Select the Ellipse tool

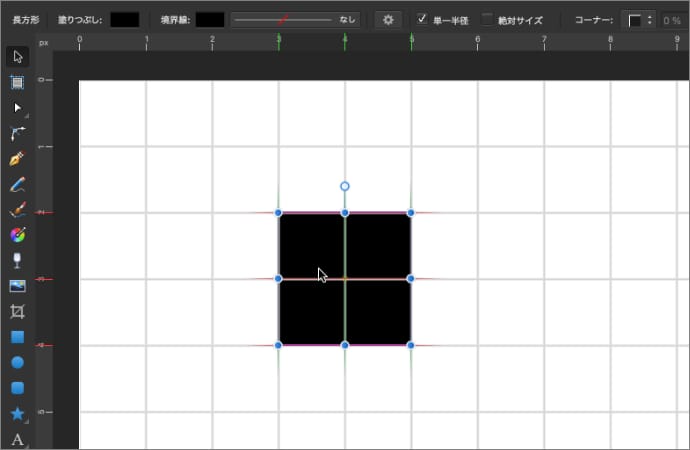point(17,362)
